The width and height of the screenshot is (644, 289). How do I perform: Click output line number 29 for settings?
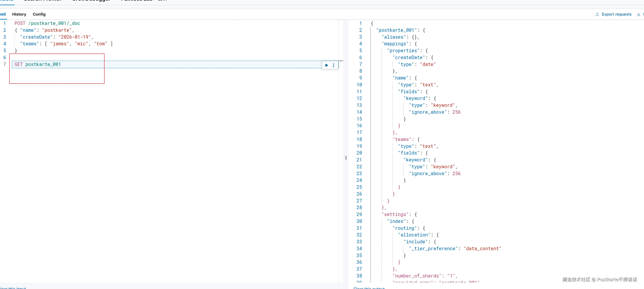359,214
